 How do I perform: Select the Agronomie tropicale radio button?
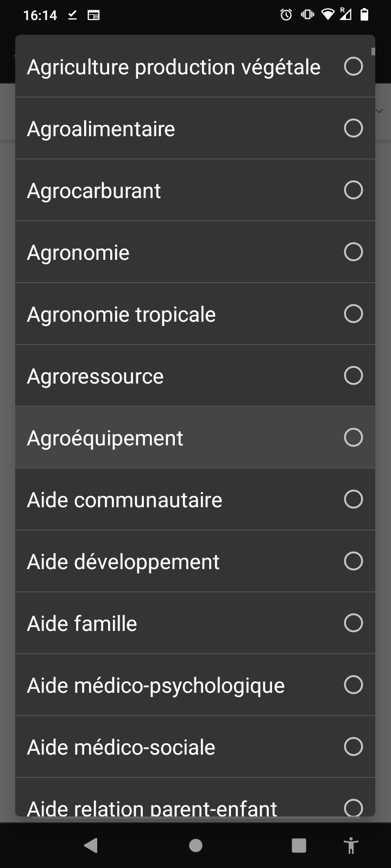pyautogui.click(x=354, y=314)
